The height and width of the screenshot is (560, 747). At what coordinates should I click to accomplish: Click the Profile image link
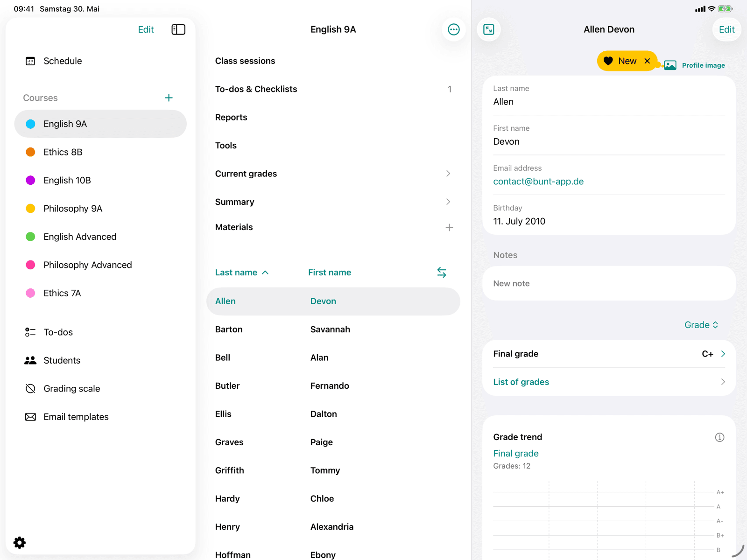703,65
